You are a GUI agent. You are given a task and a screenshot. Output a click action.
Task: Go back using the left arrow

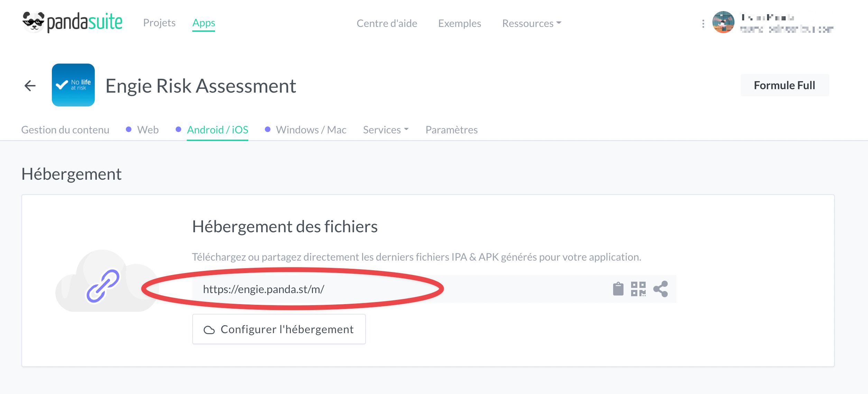pyautogui.click(x=30, y=85)
